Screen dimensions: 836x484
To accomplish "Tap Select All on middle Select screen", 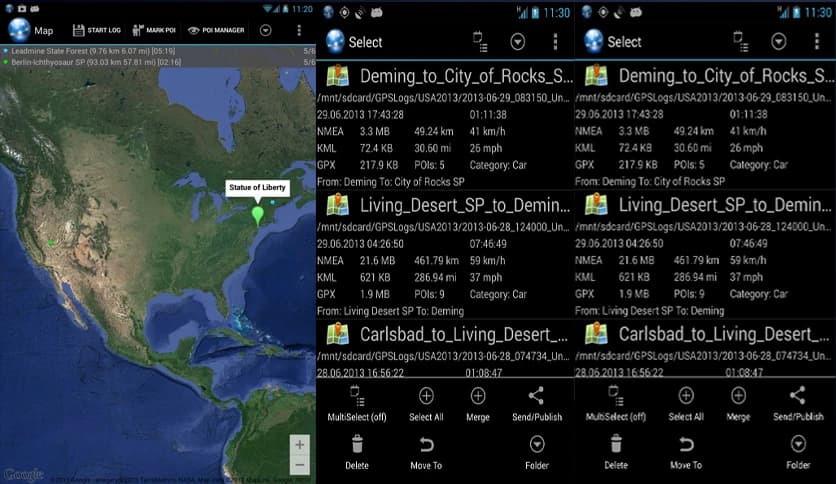I will (426, 404).
